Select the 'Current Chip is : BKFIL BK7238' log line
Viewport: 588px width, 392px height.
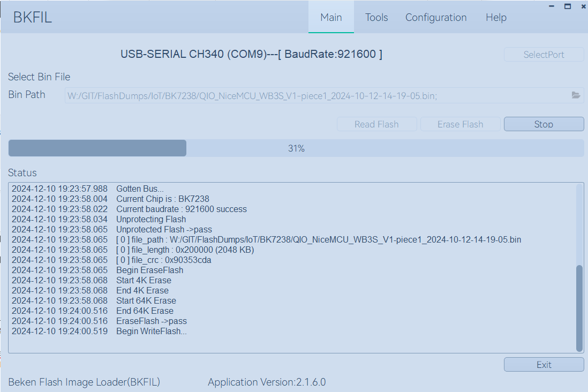coord(111,199)
